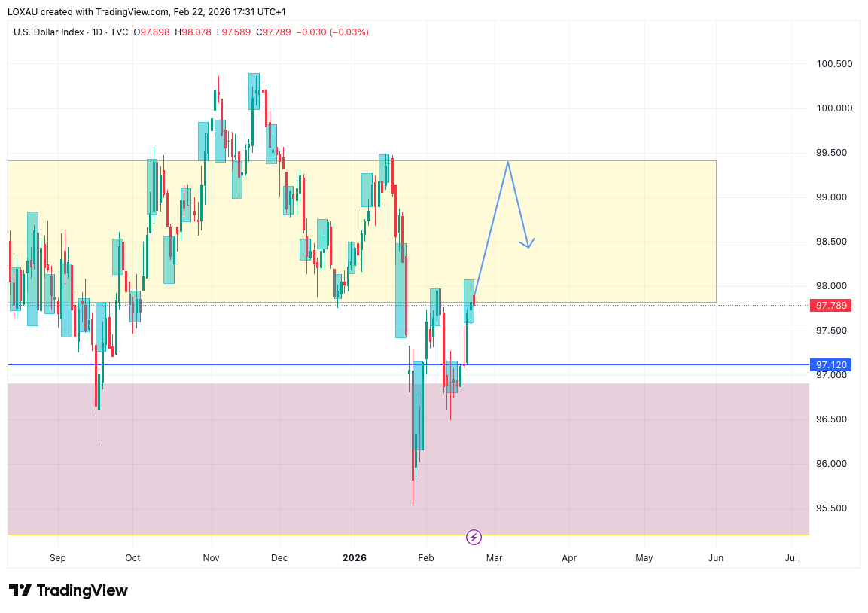
Task: Click the Nov label on time axis
Action: pyautogui.click(x=212, y=558)
